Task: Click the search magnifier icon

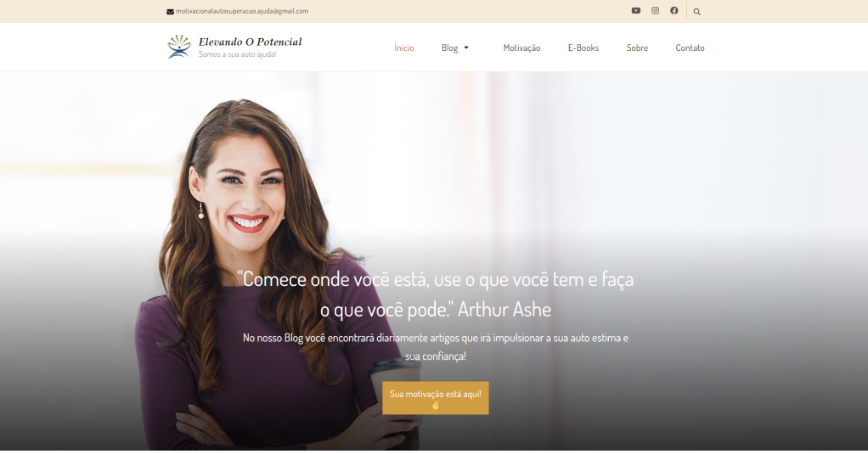Action: click(x=697, y=12)
